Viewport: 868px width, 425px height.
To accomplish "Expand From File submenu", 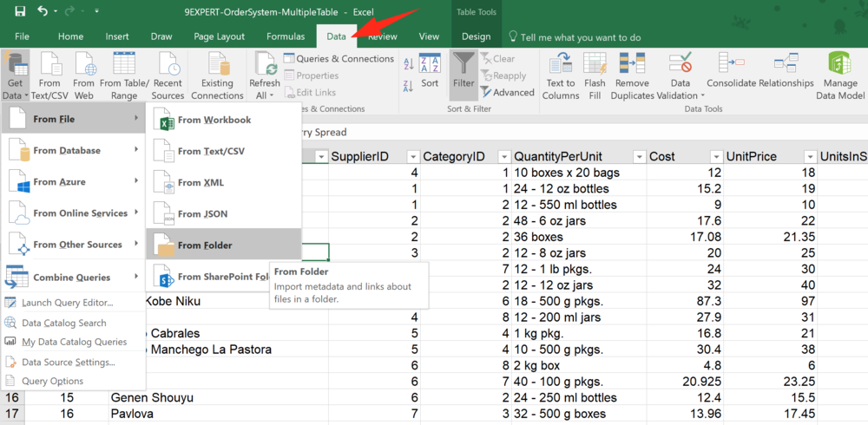I will (73, 119).
